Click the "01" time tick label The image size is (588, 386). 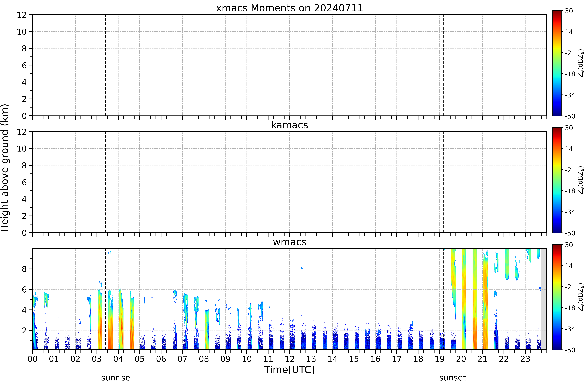tap(54, 359)
